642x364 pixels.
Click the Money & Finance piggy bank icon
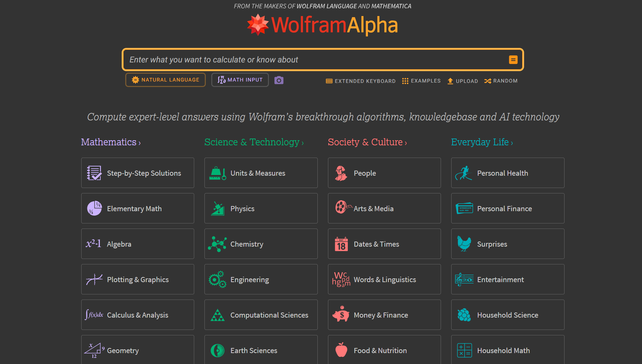pyautogui.click(x=341, y=314)
